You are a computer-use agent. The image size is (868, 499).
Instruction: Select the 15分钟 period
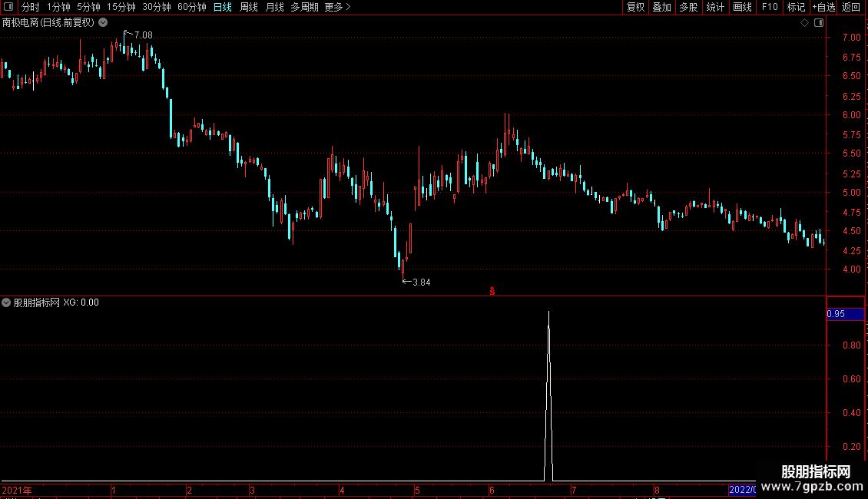(x=121, y=7)
